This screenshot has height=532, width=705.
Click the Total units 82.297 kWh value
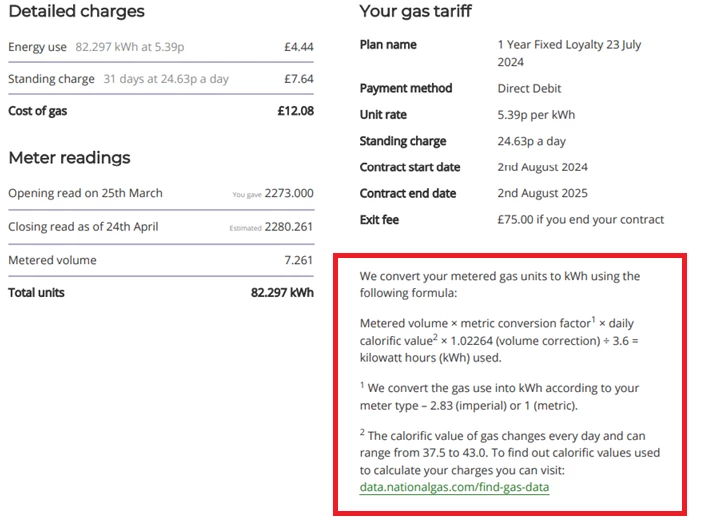click(x=281, y=293)
